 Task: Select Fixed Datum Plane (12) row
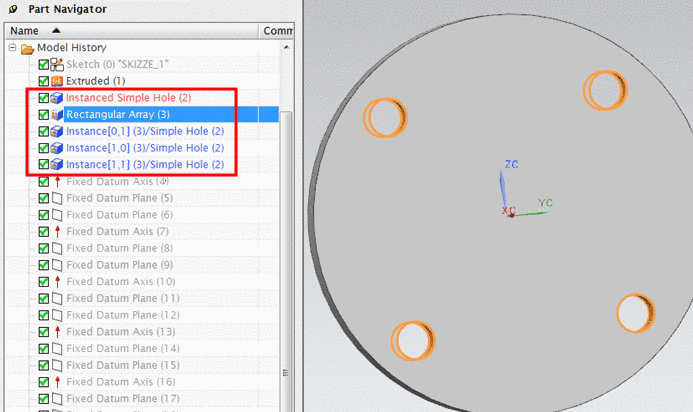pos(123,315)
